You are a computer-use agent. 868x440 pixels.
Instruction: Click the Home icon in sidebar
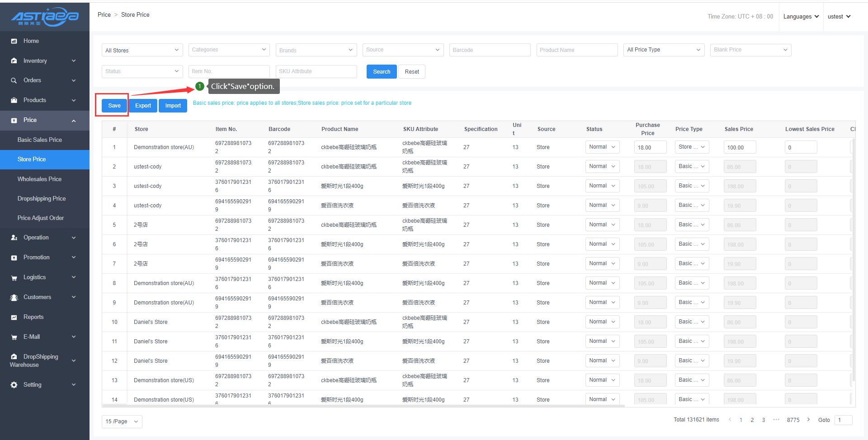[x=14, y=41]
